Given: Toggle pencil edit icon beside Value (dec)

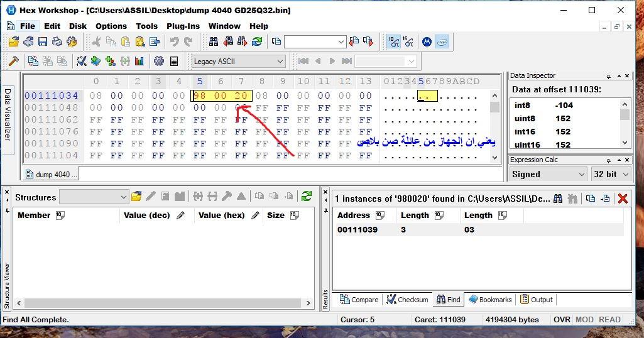Looking at the screenshot, I should [x=180, y=215].
